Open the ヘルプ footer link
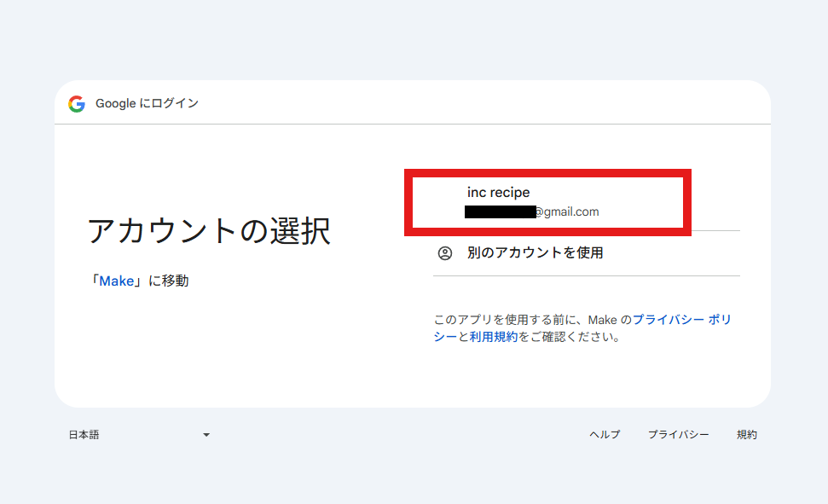Image resolution: width=828 pixels, height=504 pixels. click(605, 434)
